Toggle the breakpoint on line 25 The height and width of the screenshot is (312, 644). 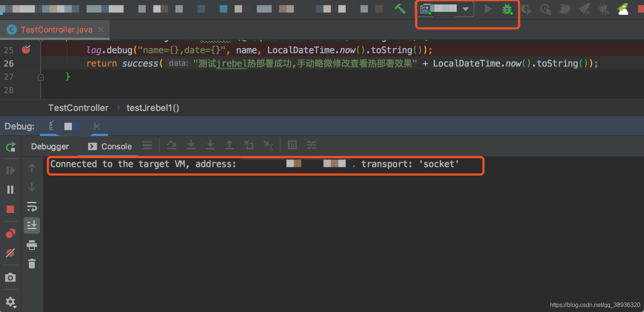pos(26,49)
